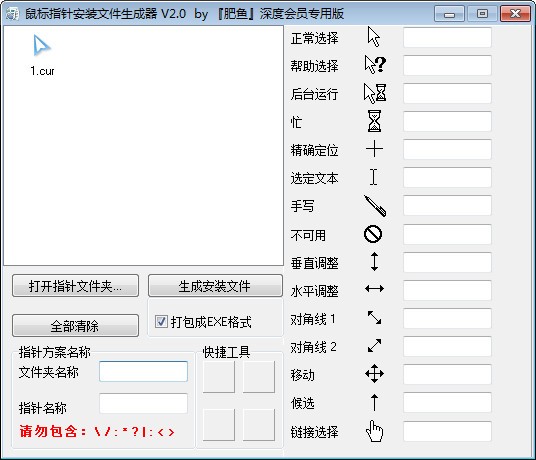Click the Help Select question-arrow icon
The height and width of the screenshot is (460, 536).
375,65
